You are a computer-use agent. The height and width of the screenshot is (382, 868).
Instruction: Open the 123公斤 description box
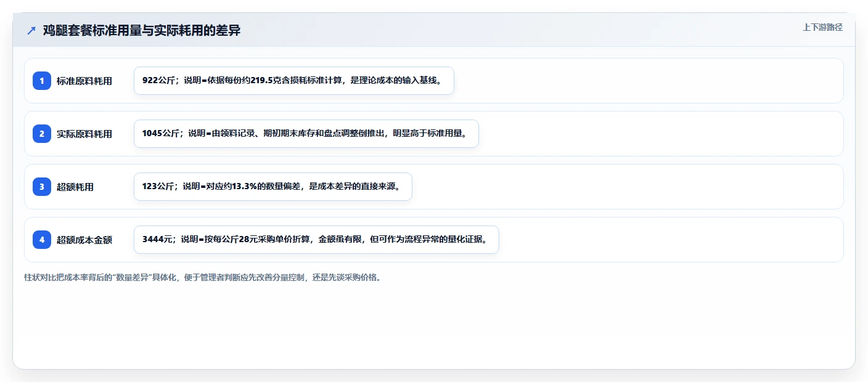272,187
